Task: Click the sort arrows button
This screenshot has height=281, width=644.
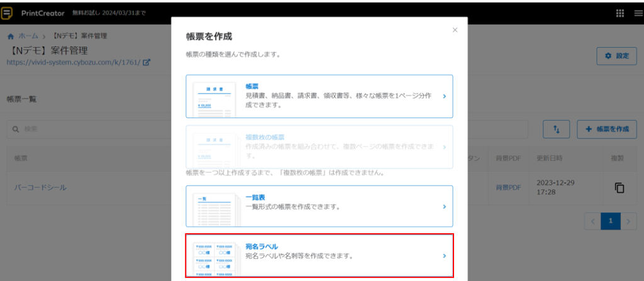Action: coord(557,129)
